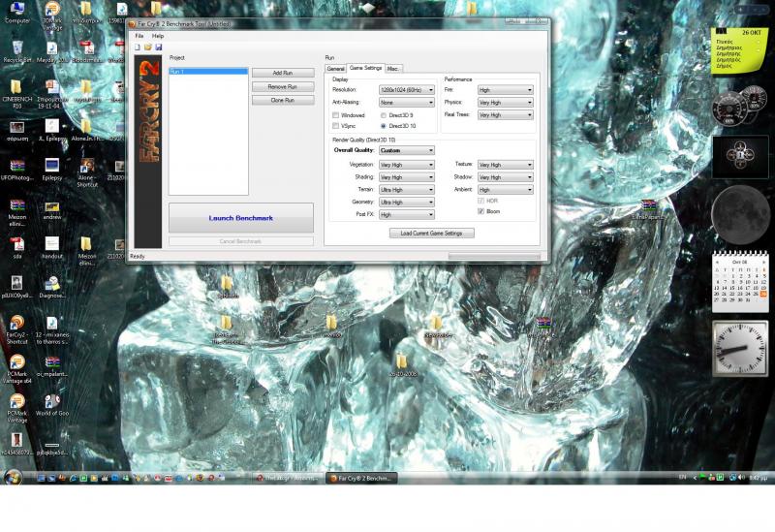Select Run 1 in the Project list
The height and width of the screenshot is (532, 775).
tap(208, 72)
